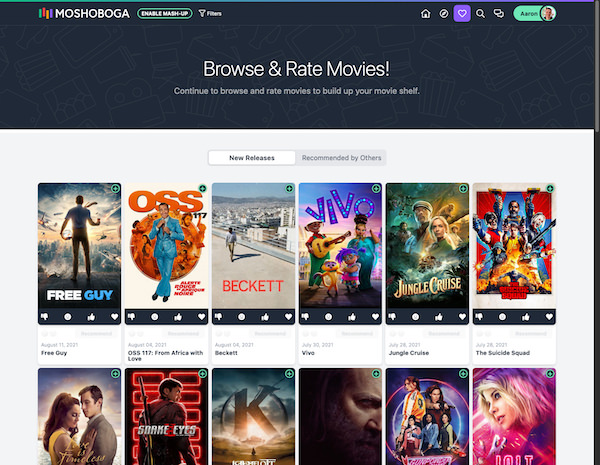The height and width of the screenshot is (465, 600).
Task: Thumbs up Beckett
Action: click(265, 317)
